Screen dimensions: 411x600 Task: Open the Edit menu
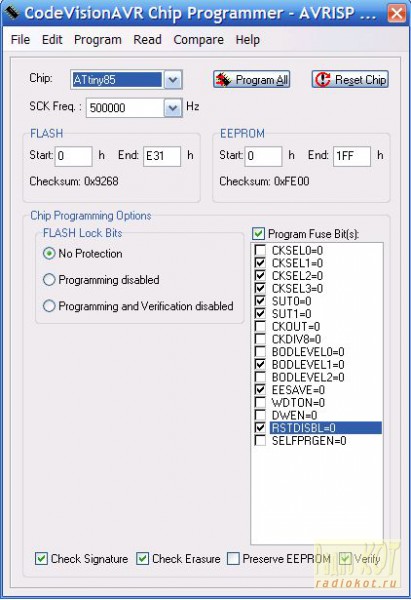tap(52, 39)
